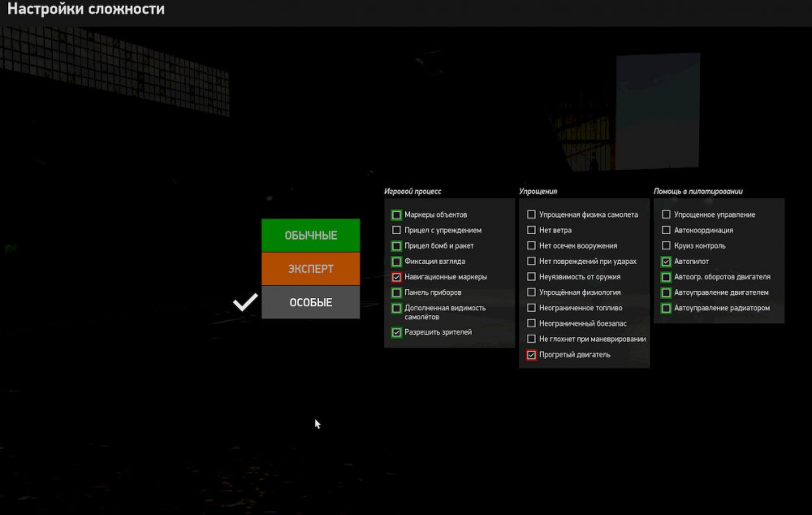Image resolution: width=812 pixels, height=515 pixels.
Task: Check Неуязвимость от оружия
Action: click(x=531, y=277)
